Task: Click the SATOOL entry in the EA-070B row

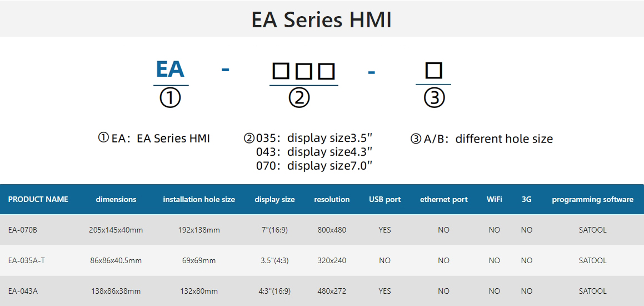Action: click(x=593, y=230)
